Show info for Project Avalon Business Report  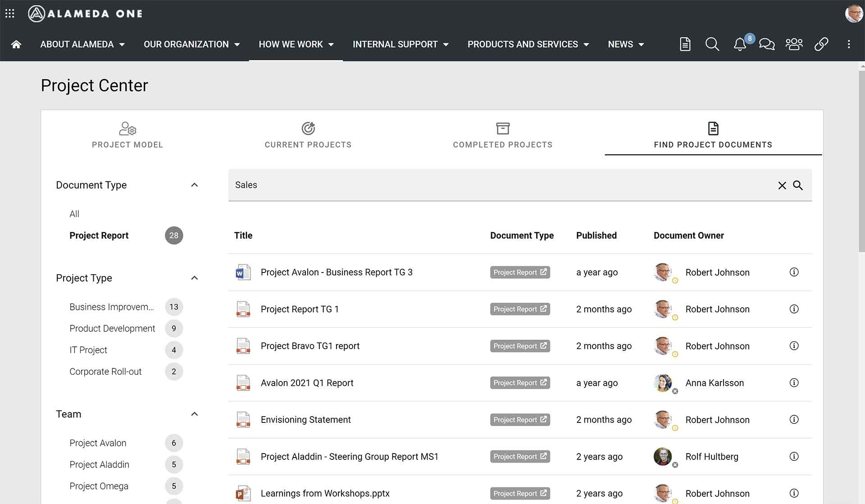(794, 272)
